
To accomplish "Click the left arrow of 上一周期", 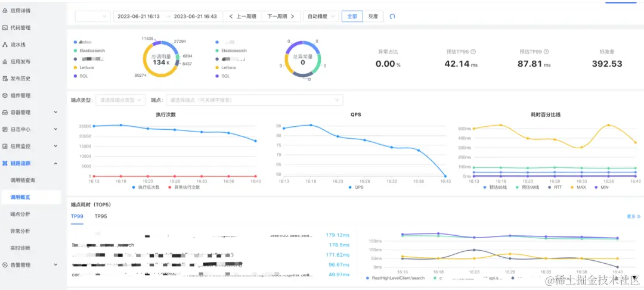I will point(231,17).
